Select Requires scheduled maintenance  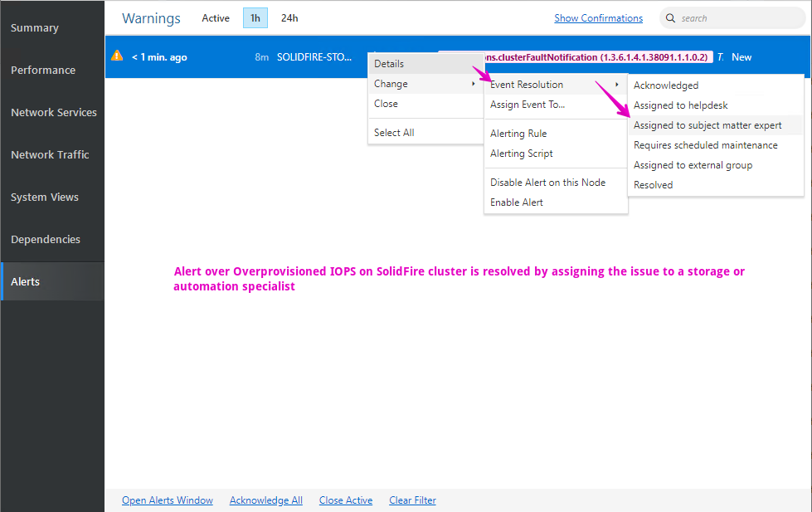[x=715, y=145]
